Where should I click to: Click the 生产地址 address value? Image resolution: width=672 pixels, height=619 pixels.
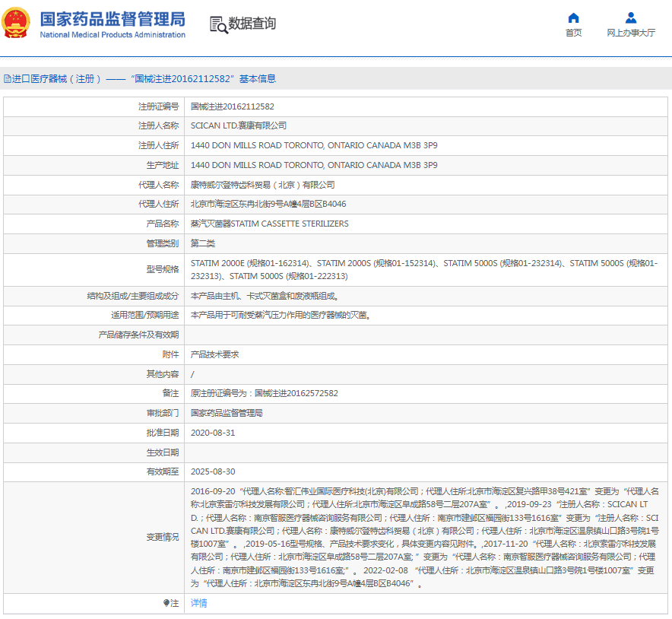314,165
